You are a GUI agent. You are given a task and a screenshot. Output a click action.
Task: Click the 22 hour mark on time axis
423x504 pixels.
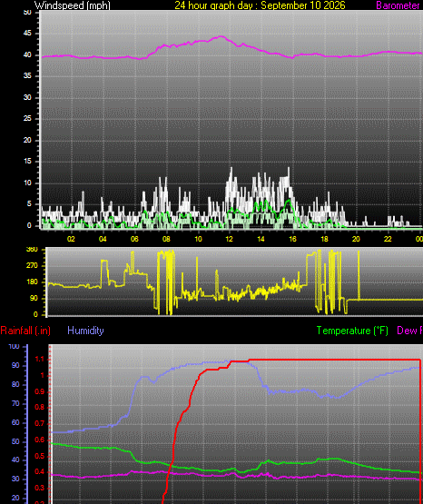(x=388, y=239)
